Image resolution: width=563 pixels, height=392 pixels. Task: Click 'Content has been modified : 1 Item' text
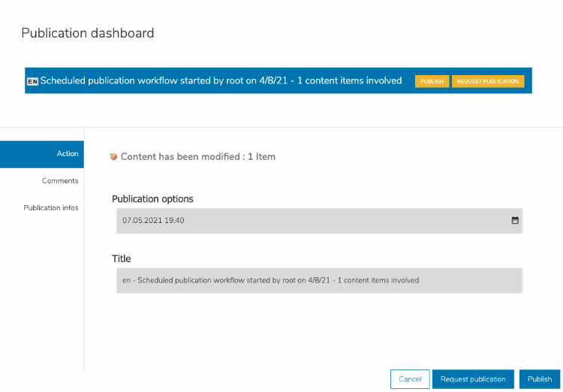click(198, 157)
